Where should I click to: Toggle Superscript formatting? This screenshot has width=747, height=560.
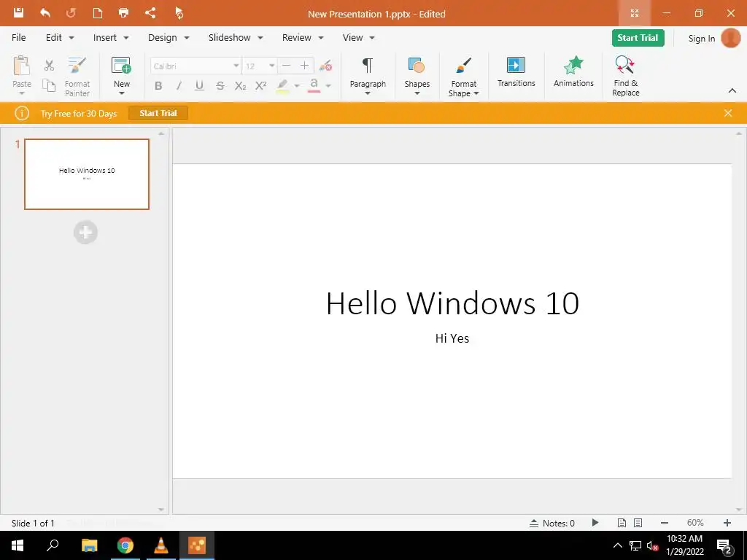(x=260, y=86)
